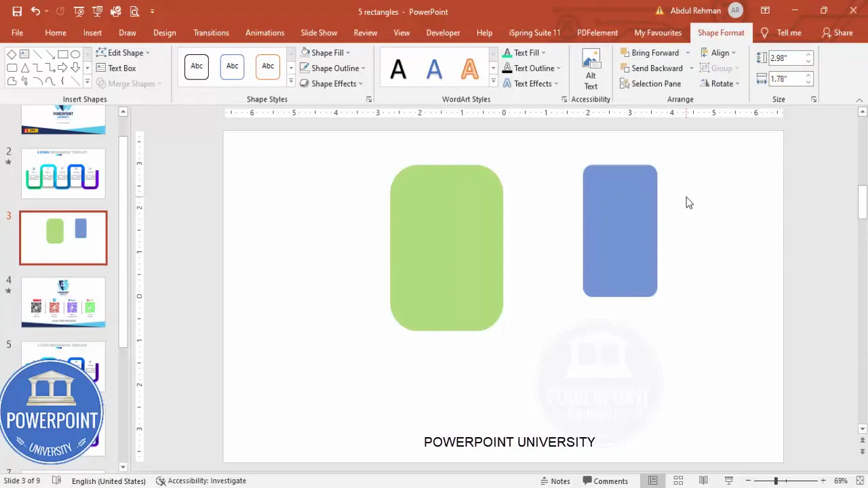Viewport: 868px width, 488px height.
Task: Open the iSpring Suite 11 tab
Action: point(534,33)
